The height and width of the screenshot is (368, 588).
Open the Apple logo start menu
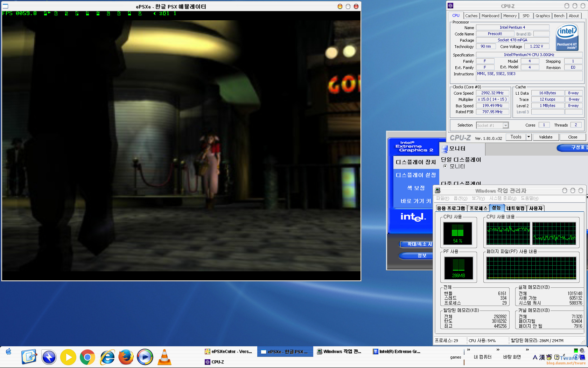coord(9,352)
